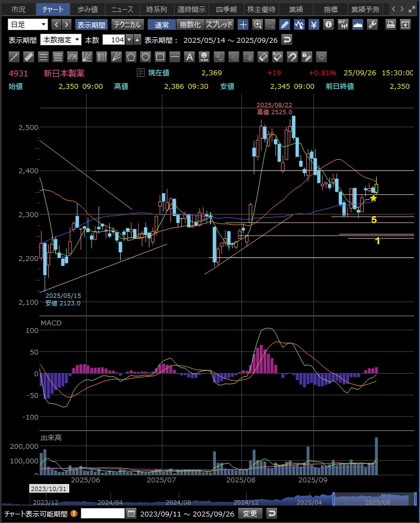
Task: Choose the pentagon shape drawing tool
Action: 131,57
